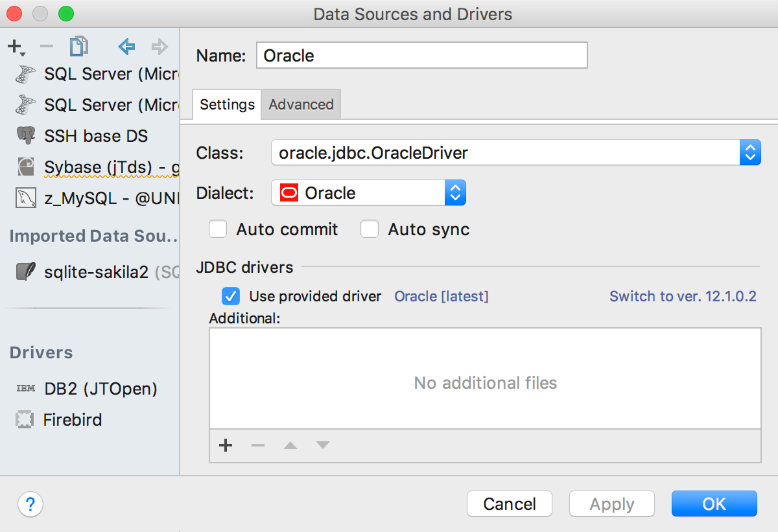
Task: Expand the Dialect dropdown
Action: tap(368, 193)
